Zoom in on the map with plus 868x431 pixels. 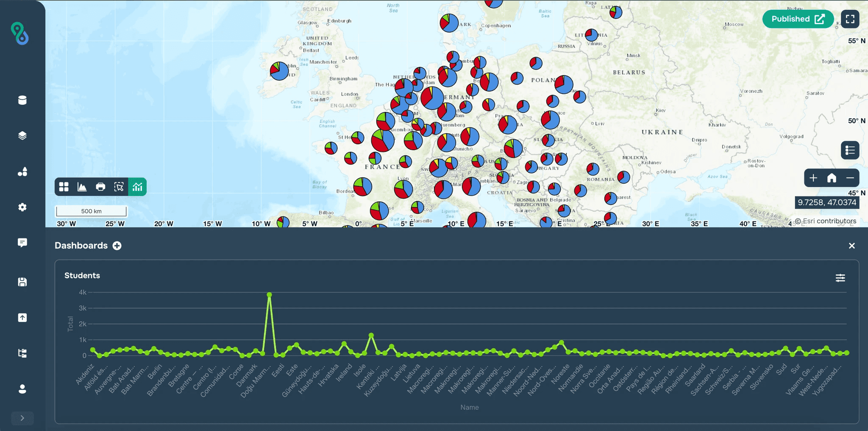pos(813,178)
